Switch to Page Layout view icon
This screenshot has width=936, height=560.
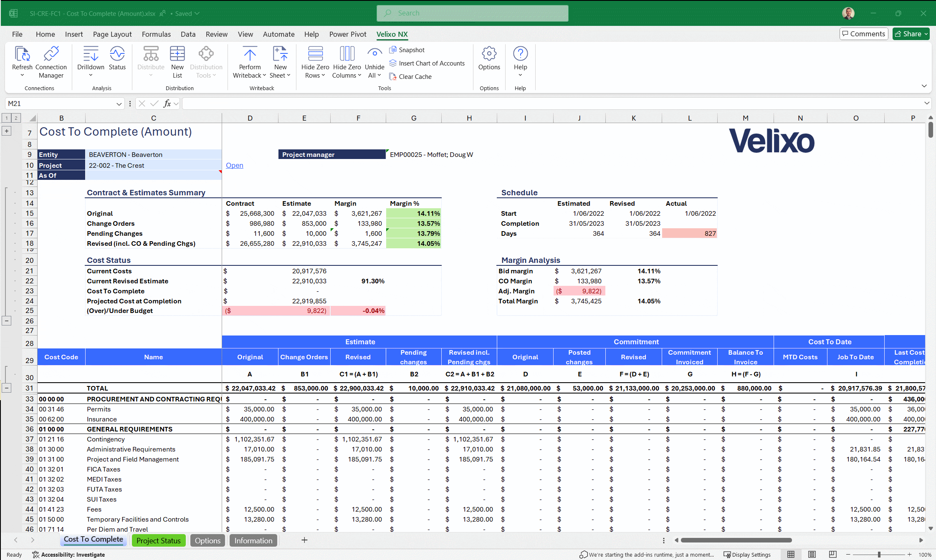(812, 555)
